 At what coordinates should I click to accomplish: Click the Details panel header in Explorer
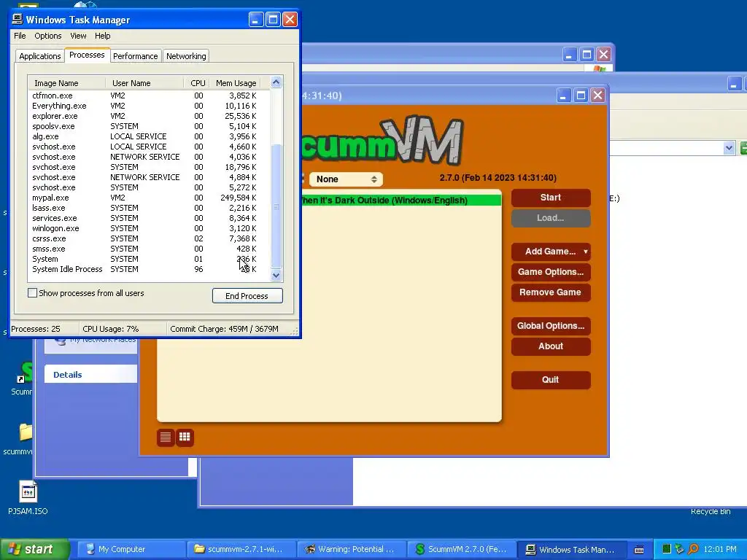click(x=90, y=375)
